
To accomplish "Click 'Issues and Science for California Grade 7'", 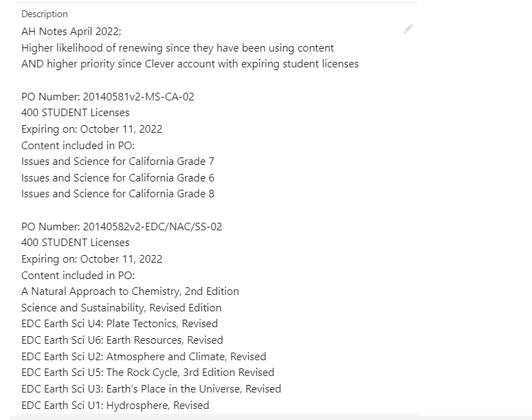I will coord(118,162).
